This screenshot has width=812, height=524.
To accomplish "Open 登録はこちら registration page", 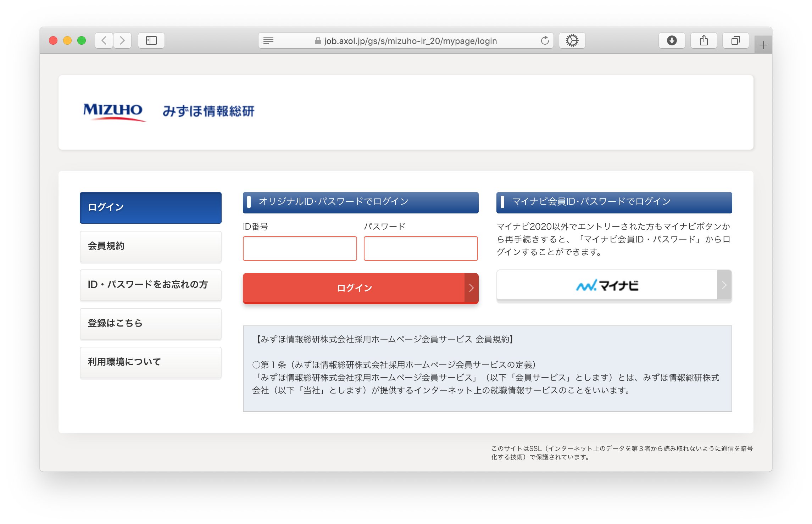I will [150, 323].
